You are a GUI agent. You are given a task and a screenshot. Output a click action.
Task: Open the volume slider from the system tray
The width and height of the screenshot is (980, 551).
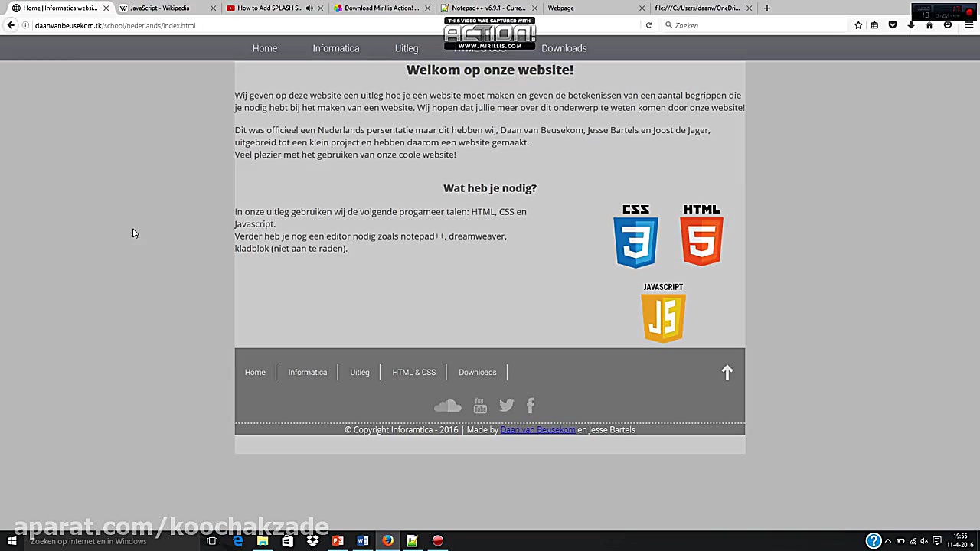point(923,541)
